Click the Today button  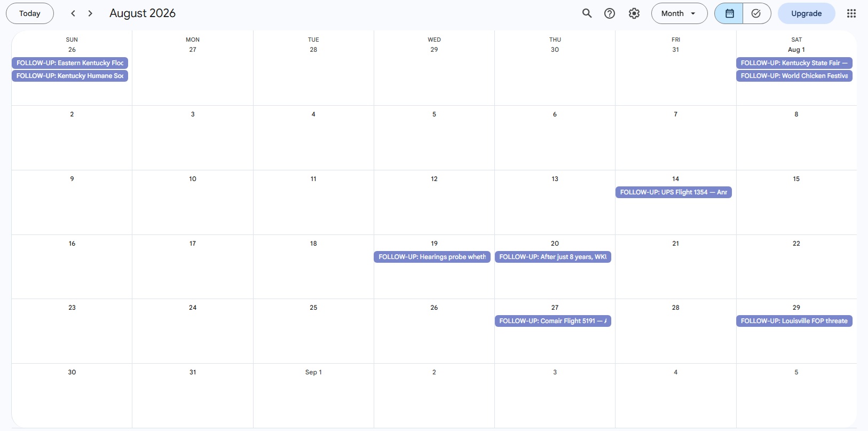(30, 13)
